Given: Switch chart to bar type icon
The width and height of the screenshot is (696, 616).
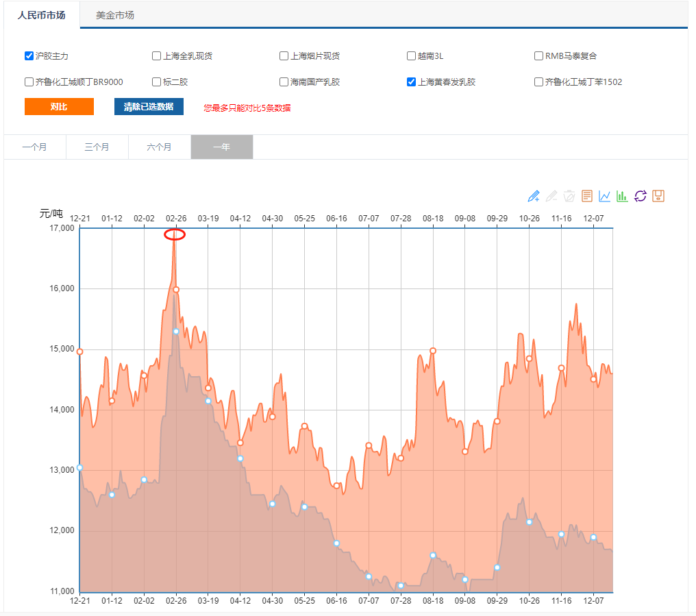Looking at the screenshot, I should [622, 196].
